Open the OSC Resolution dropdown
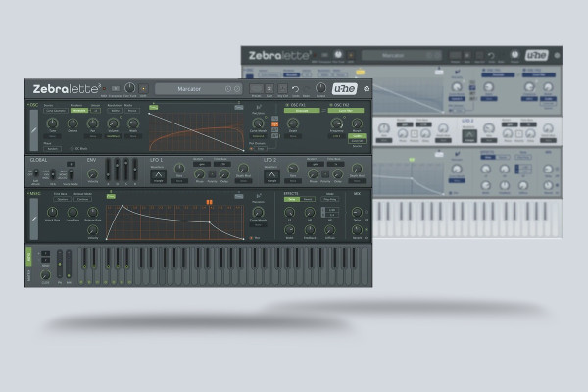This screenshot has width=588, height=392. (x=116, y=111)
